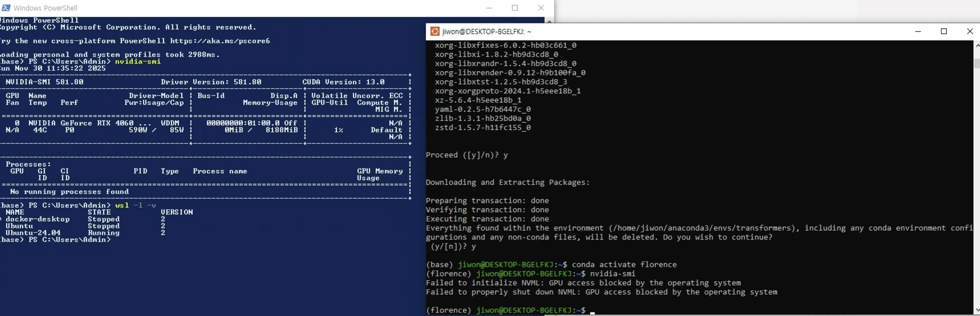The width and height of the screenshot is (980, 316).
Task: Click the 'jiwon@DESKTOP-BGELFKJ: ~' window title
Action: click(487, 32)
